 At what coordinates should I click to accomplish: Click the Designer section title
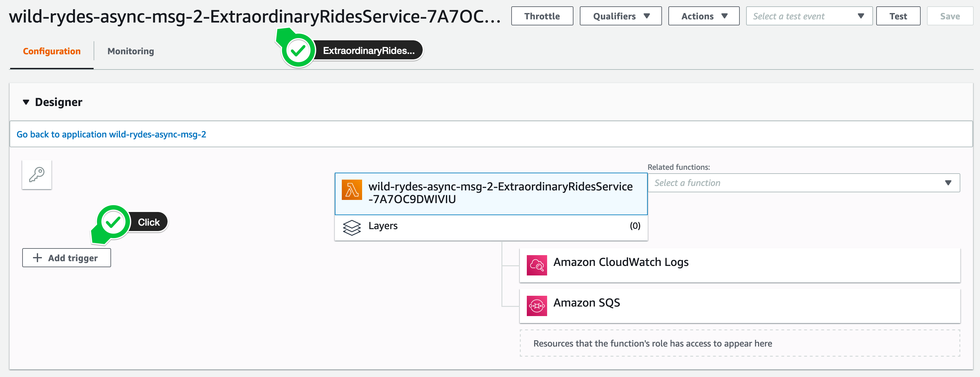59,102
